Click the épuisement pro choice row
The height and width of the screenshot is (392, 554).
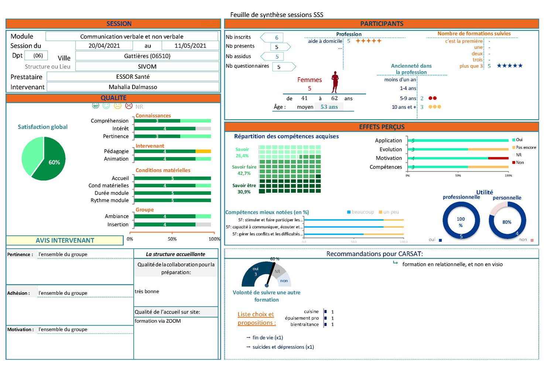309,318
